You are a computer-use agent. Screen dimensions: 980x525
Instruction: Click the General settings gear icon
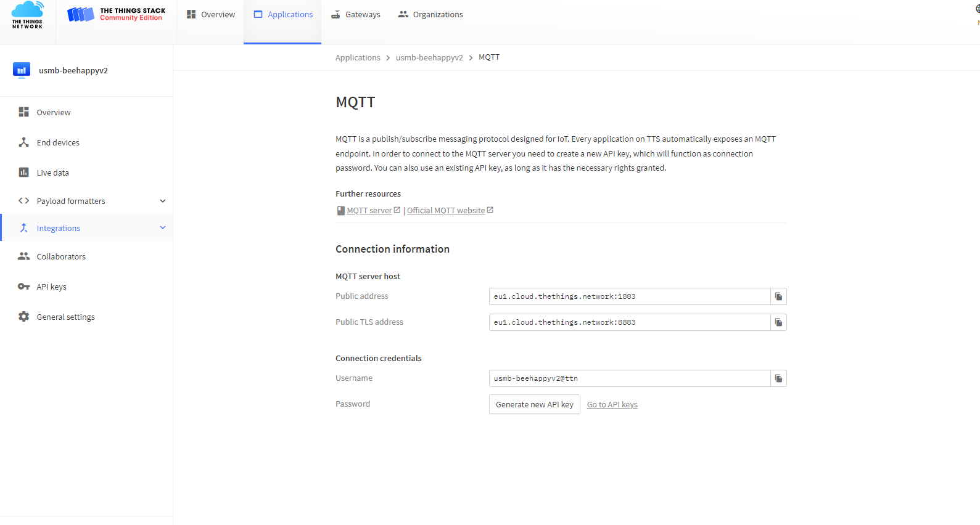[x=24, y=316]
